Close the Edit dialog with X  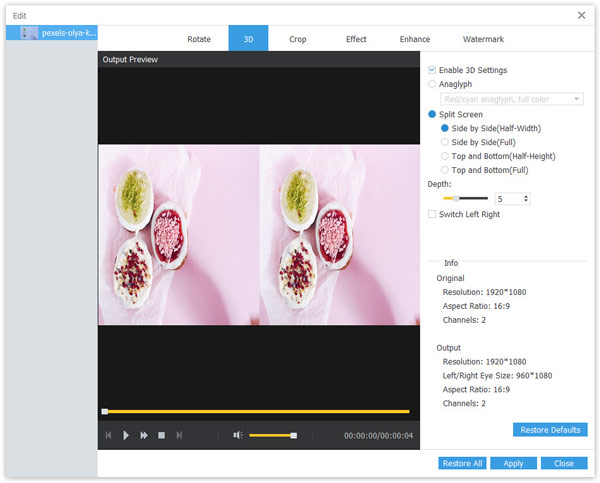pyautogui.click(x=581, y=15)
